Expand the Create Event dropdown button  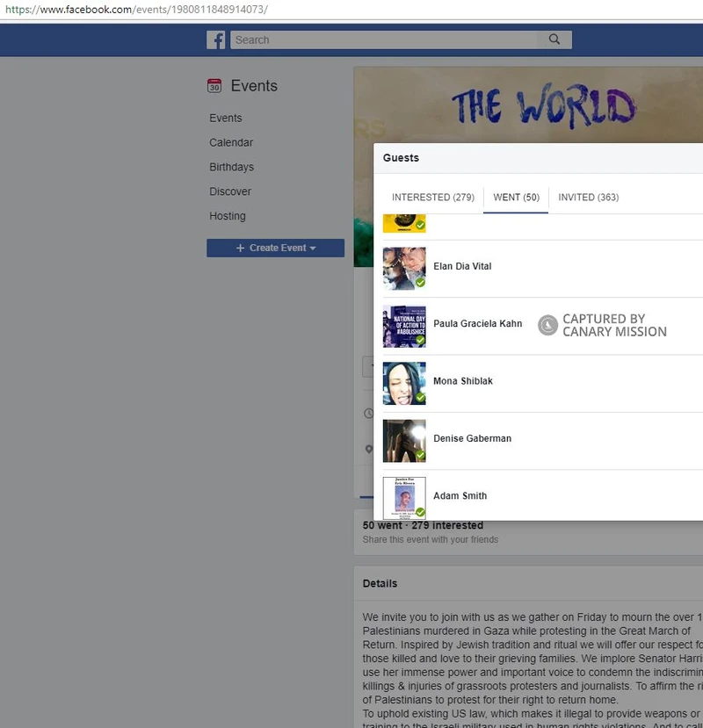coord(276,248)
